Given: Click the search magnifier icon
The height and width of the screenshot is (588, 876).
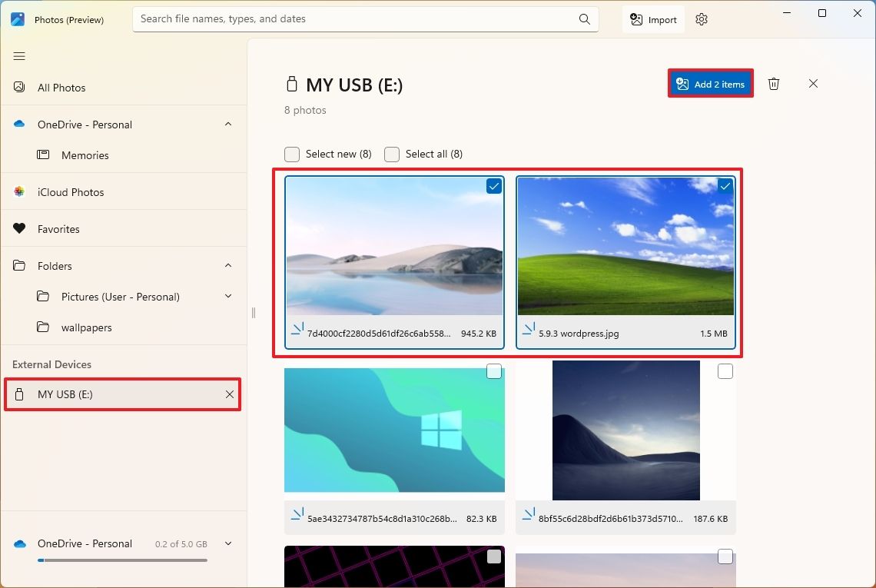Looking at the screenshot, I should pos(584,18).
